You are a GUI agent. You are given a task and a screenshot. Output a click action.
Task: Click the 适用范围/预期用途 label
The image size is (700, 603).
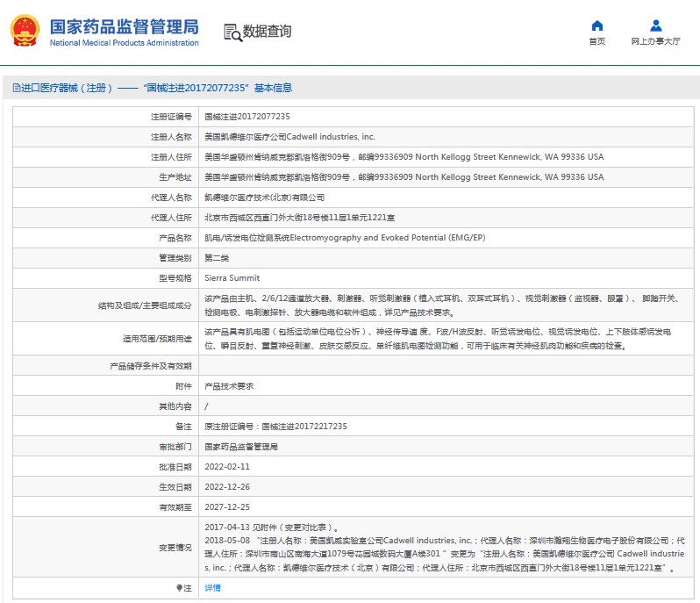tap(157, 339)
